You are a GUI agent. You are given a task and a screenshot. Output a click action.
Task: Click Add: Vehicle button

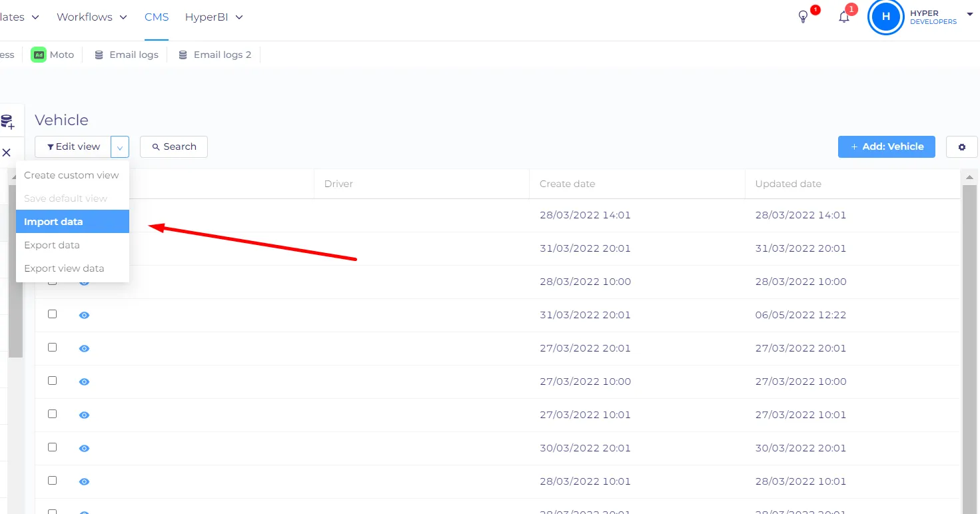887,146
